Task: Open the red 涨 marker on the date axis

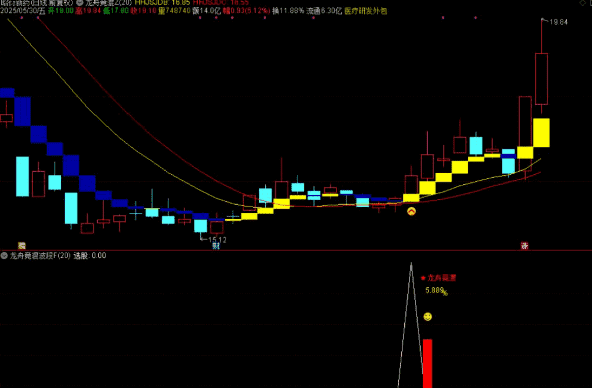Action: coord(524,246)
